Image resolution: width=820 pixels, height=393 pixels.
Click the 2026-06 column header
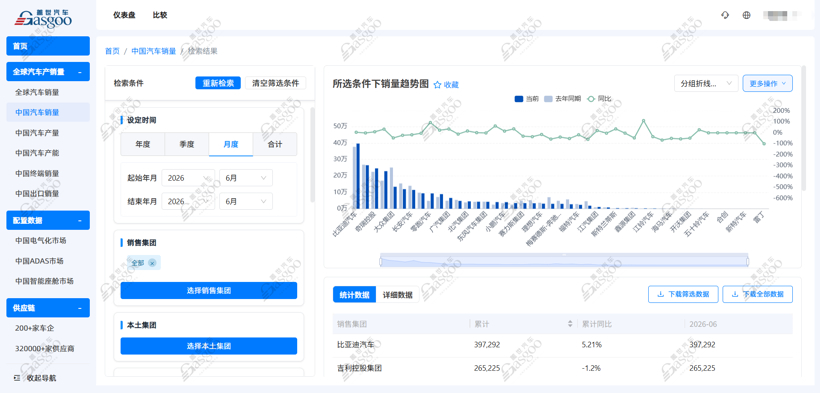[703, 324]
